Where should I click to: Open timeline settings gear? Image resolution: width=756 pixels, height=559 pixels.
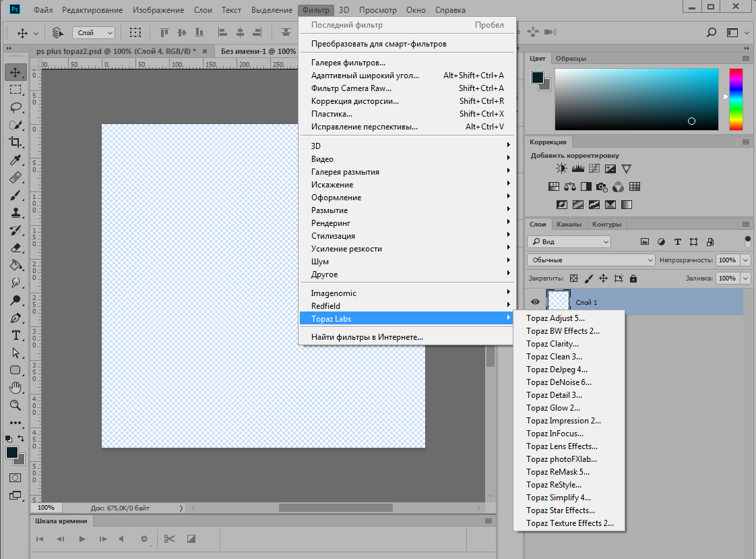click(x=144, y=539)
